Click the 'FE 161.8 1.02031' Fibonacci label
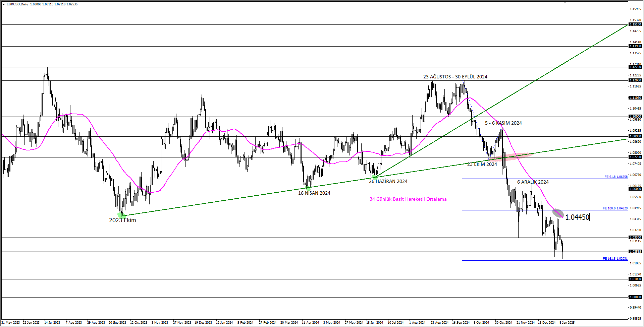 615,258
